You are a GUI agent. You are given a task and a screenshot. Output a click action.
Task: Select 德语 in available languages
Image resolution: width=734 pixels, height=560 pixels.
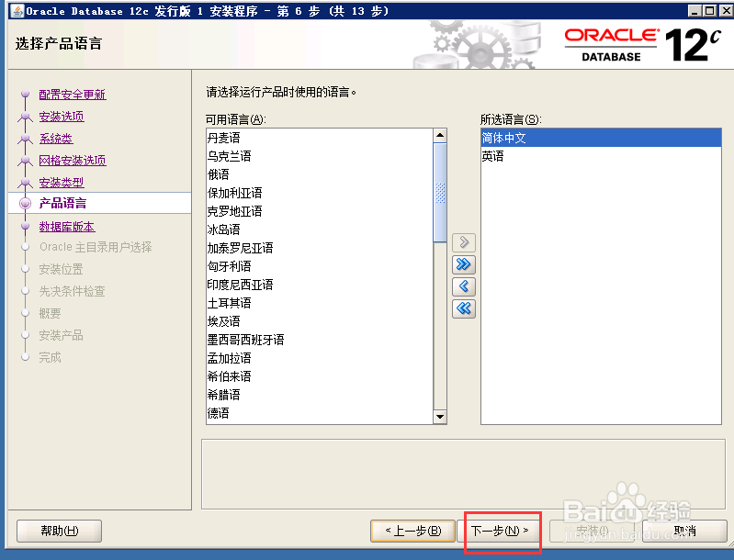pyautogui.click(x=320, y=412)
